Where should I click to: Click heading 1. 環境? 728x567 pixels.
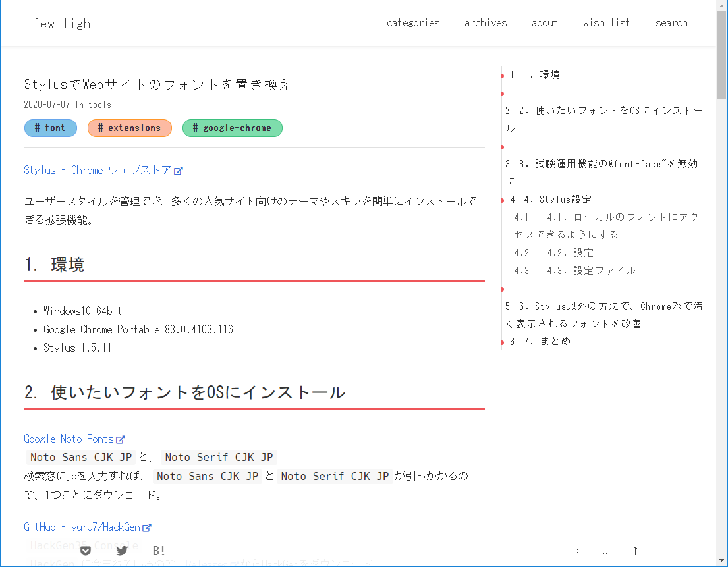(x=54, y=265)
